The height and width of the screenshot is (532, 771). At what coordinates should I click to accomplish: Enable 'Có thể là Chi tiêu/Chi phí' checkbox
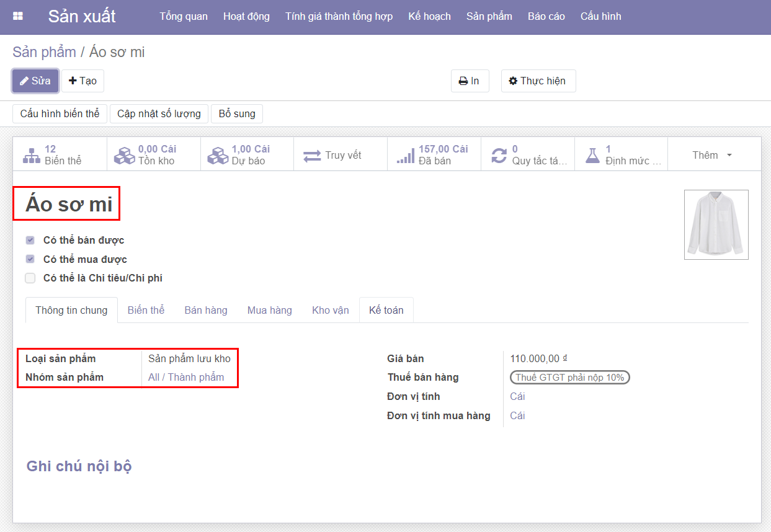(30, 278)
